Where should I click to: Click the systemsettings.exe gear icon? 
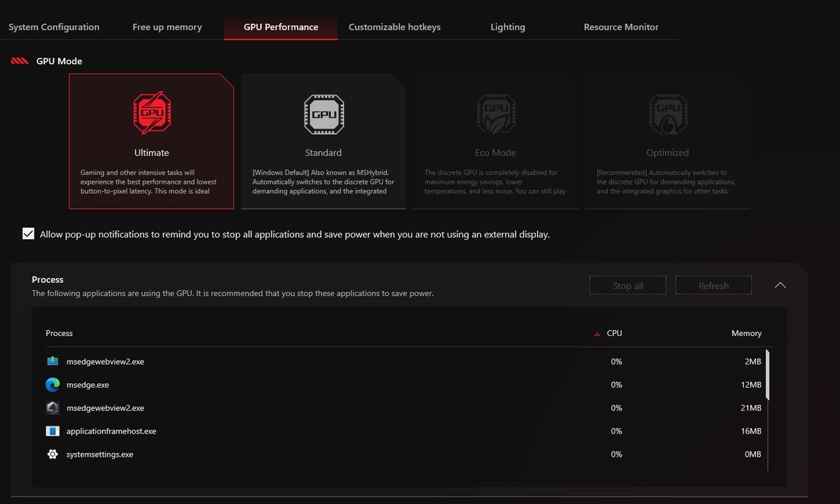pyautogui.click(x=52, y=454)
